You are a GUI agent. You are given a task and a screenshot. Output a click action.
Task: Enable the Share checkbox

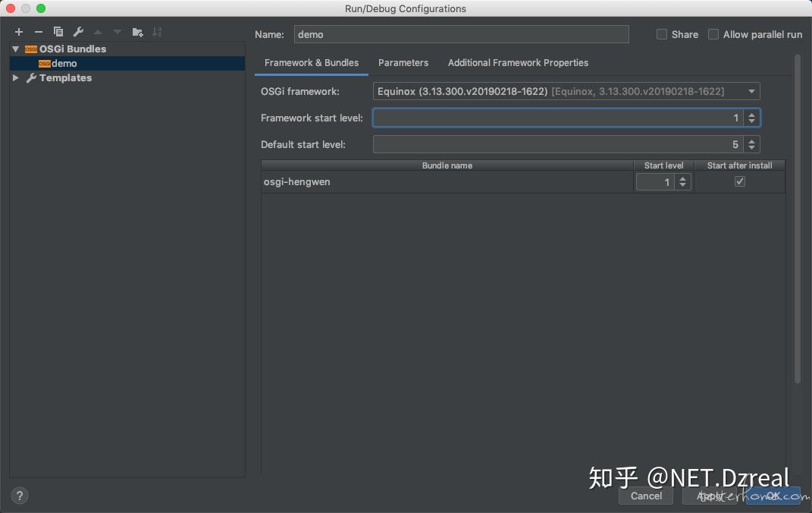[661, 33]
